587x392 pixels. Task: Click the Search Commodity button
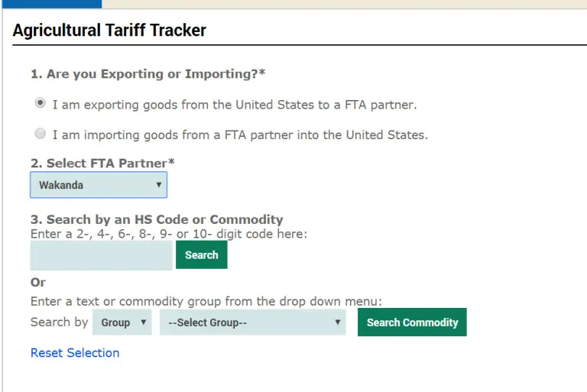[412, 322]
